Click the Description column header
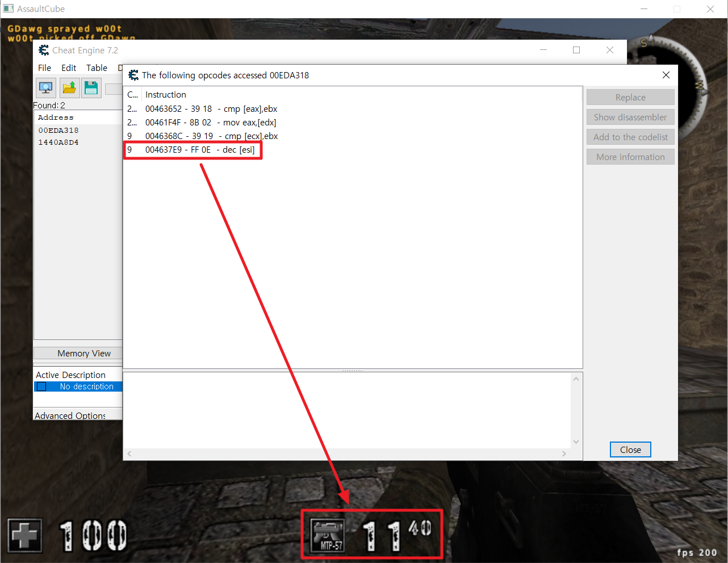The width and height of the screenshot is (728, 563). point(83,375)
